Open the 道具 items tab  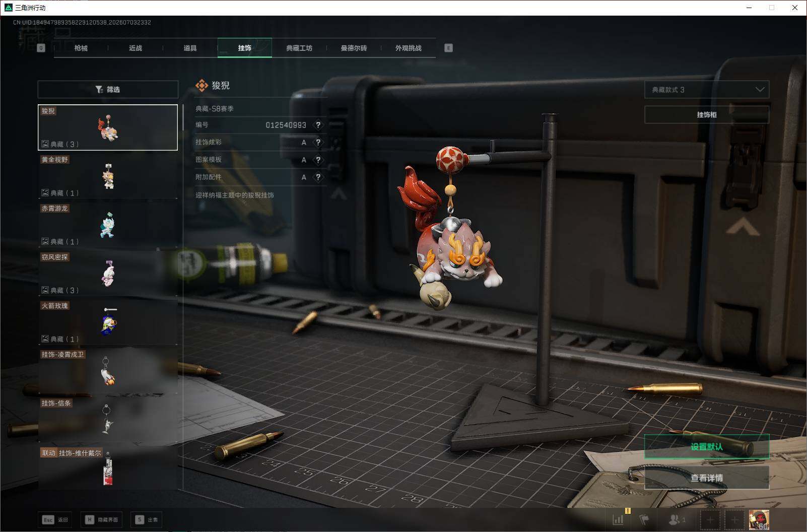[190, 48]
